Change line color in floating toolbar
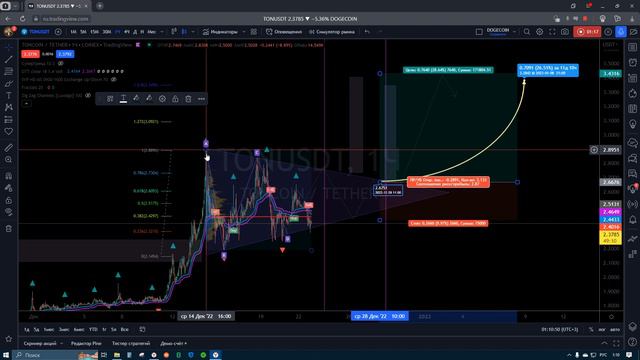640x360 pixels. click(136, 99)
